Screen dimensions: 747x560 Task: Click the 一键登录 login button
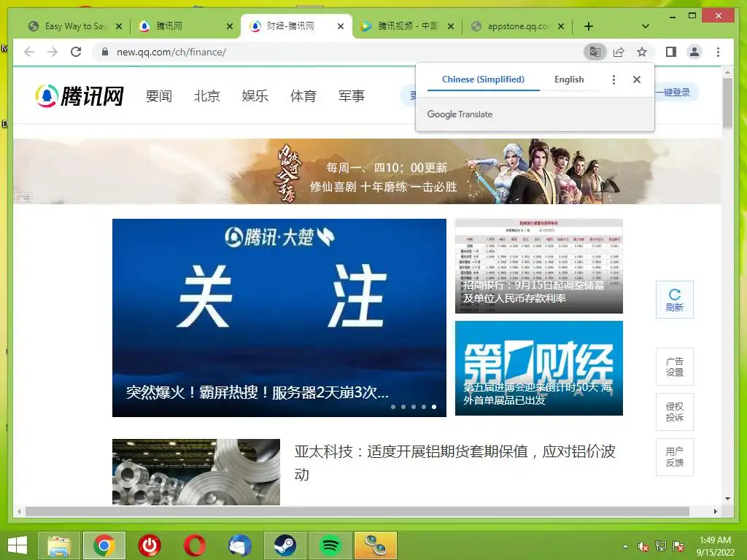(x=676, y=93)
